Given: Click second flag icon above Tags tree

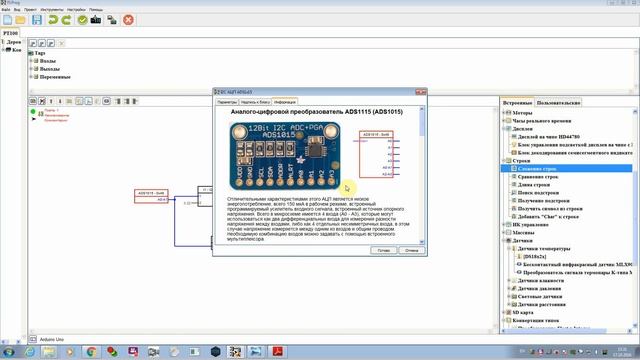Looking at the screenshot, I should [42, 43].
